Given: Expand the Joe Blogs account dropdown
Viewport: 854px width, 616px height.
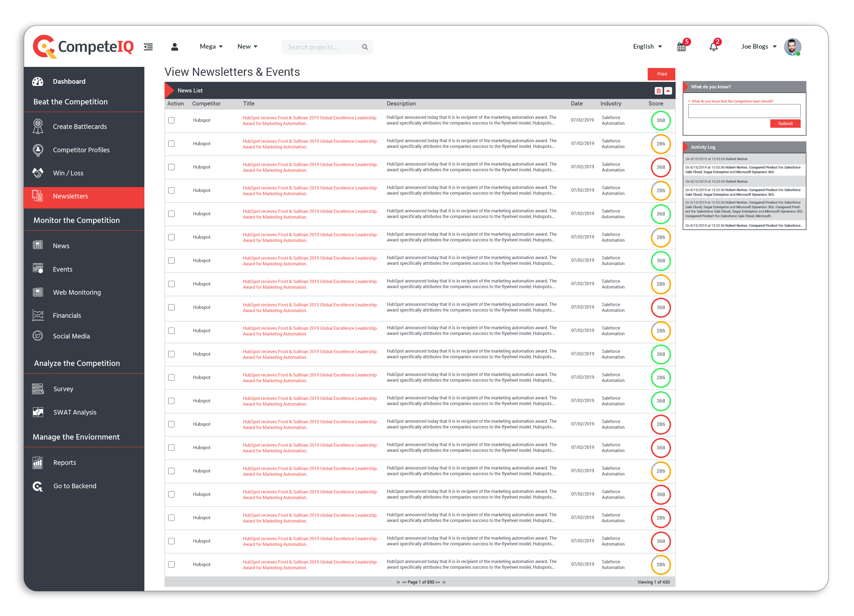Looking at the screenshot, I should (759, 47).
